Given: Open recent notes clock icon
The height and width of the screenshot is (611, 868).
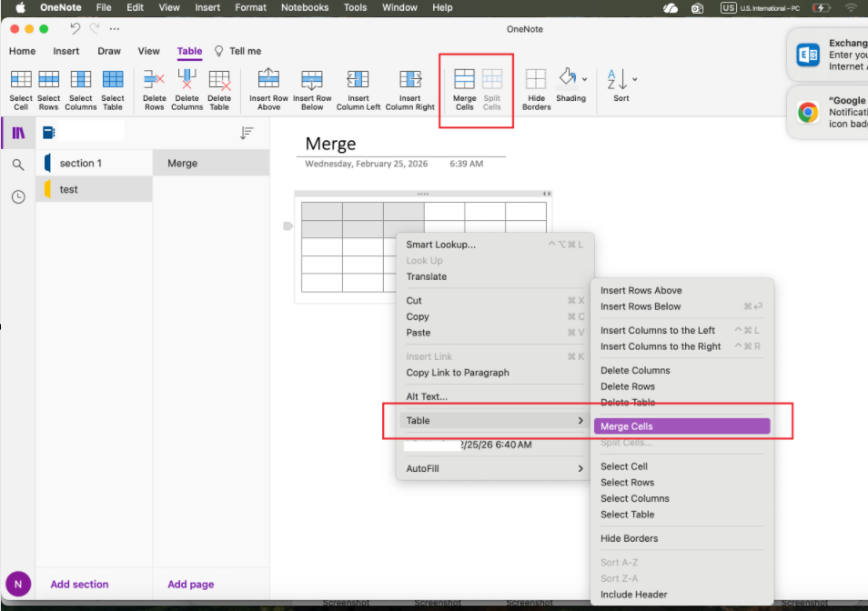Looking at the screenshot, I should pos(18,196).
